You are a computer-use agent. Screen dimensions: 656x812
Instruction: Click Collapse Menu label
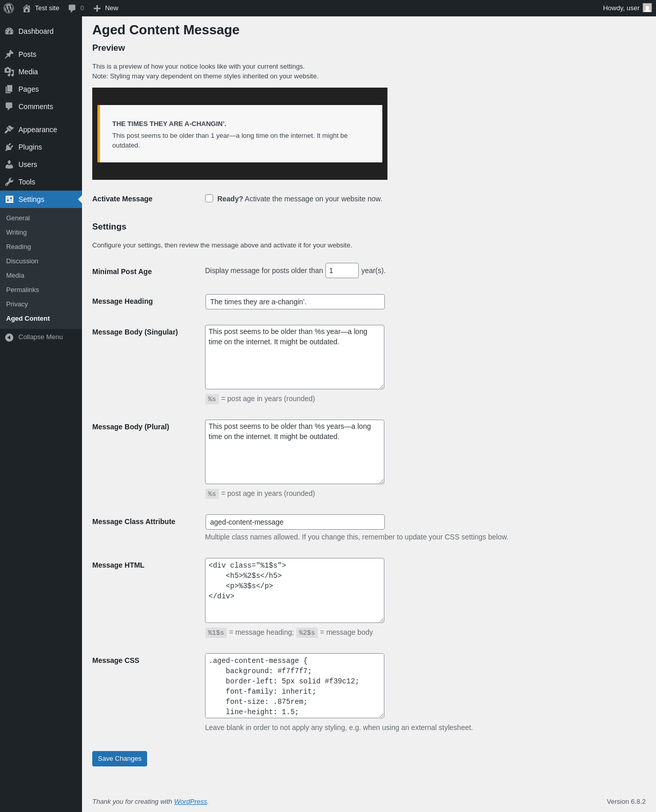tap(40, 337)
